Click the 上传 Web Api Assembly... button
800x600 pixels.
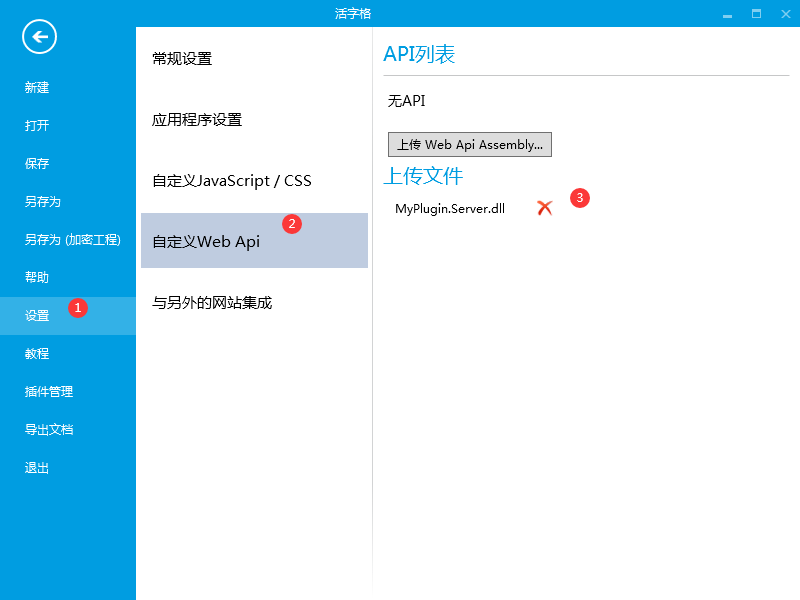pyautogui.click(x=469, y=145)
